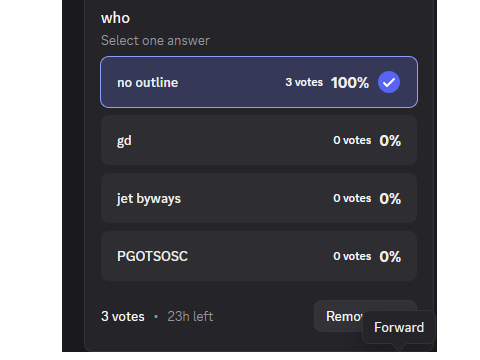
Task: Choose the jet byways poll answer
Action: click(x=259, y=198)
